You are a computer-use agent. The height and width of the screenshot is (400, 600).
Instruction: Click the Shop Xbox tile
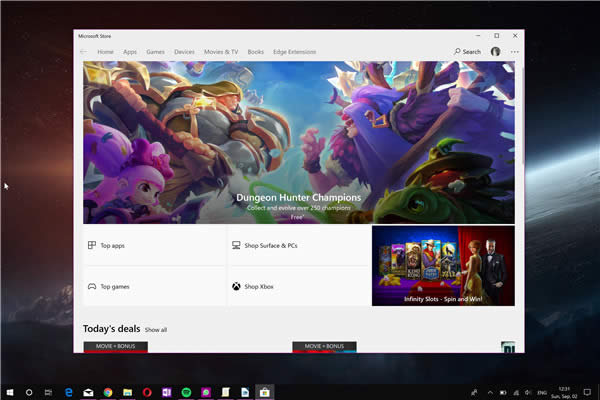[297, 286]
